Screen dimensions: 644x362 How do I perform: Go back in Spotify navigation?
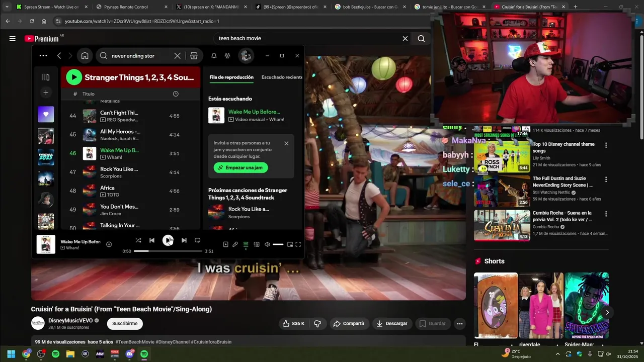[x=59, y=56]
